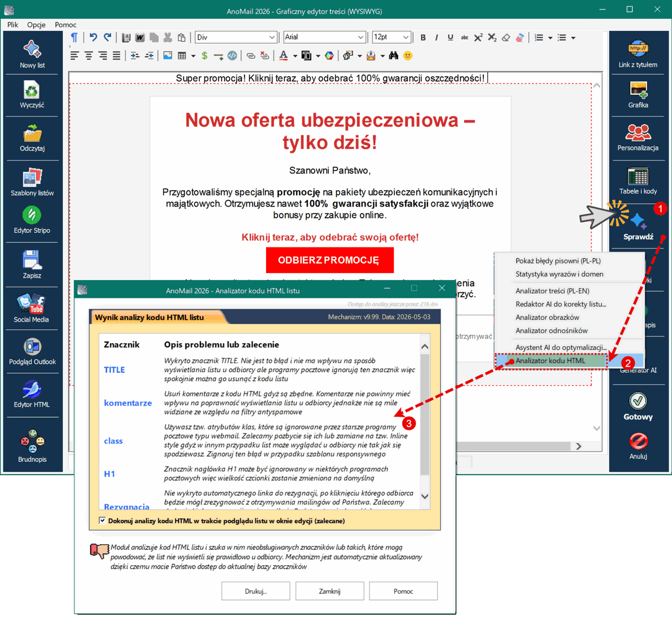Align text left

coord(74,55)
